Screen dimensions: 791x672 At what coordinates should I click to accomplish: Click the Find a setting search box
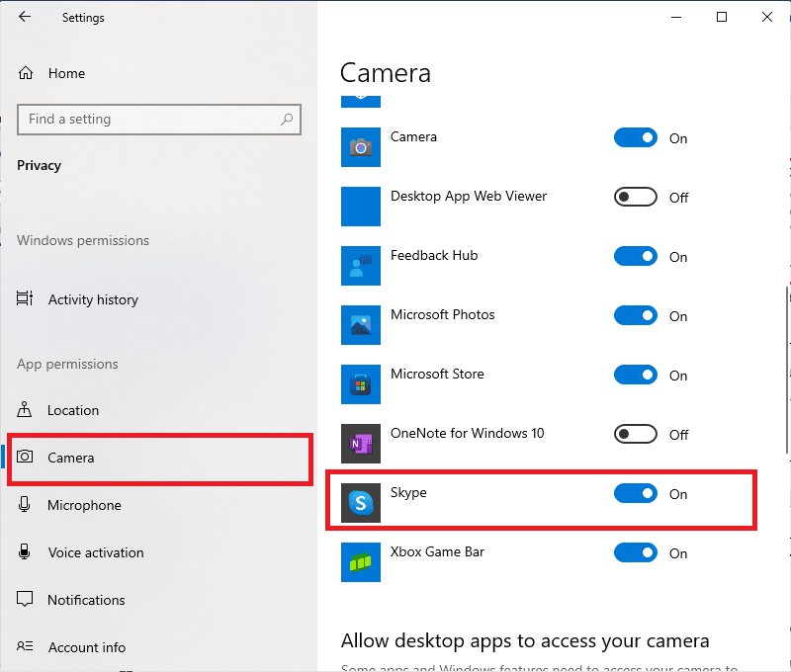[148, 120]
